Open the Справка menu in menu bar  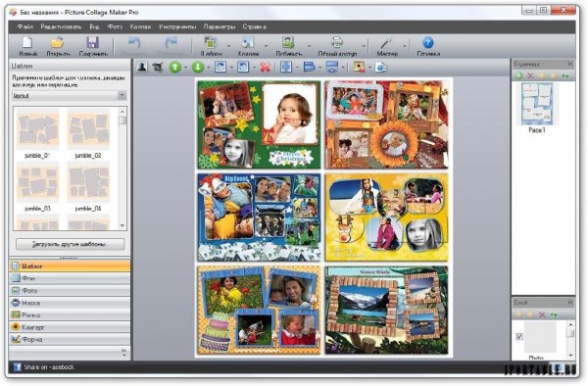(x=254, y=26)
